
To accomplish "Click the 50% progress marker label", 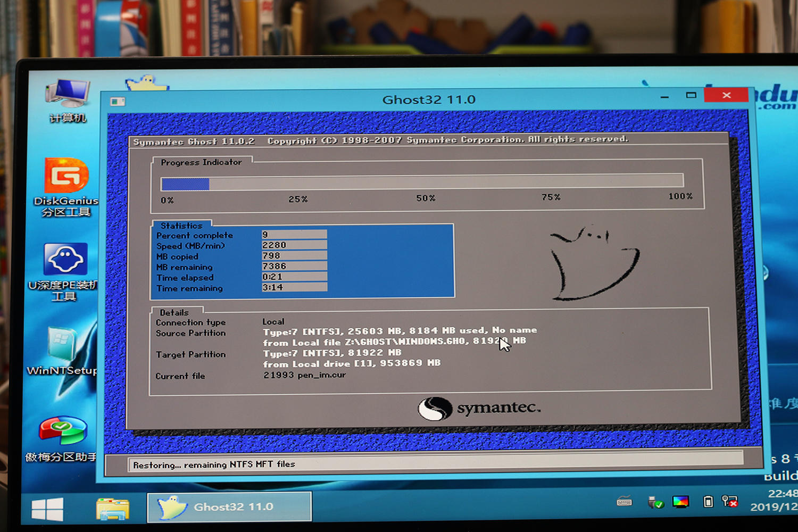I will 426,198.
